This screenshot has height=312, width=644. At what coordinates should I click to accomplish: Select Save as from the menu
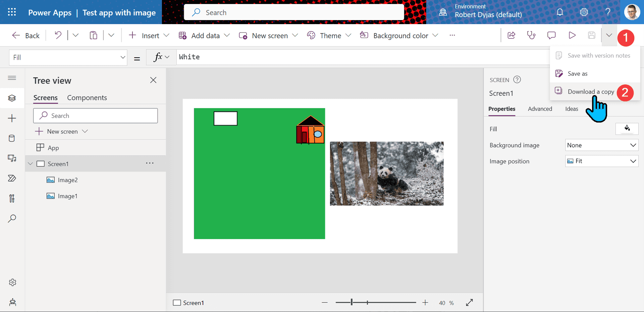tap(577, 73)
